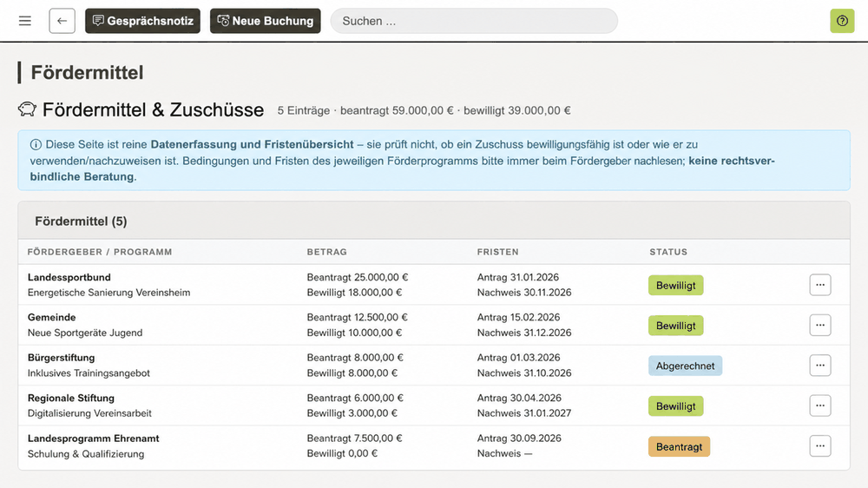
Task: Click the Bewilligt badge for Regionale Stiftung
Action: click(676, 406)
